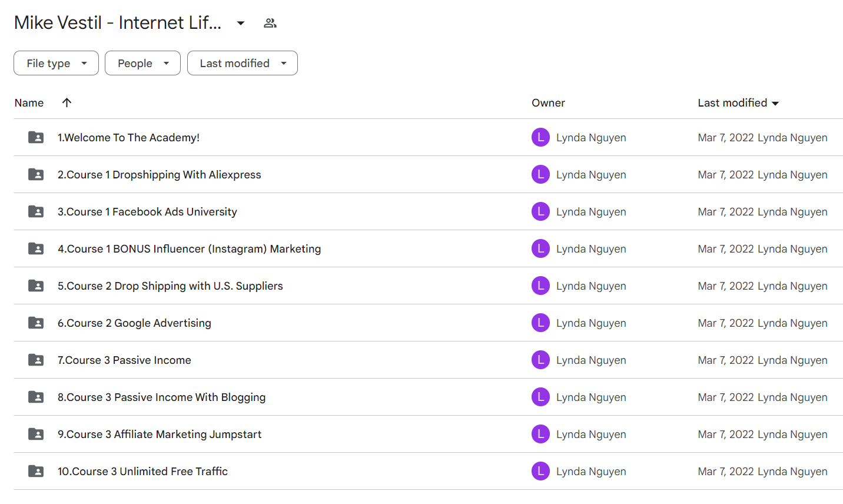This screenshot has height=504, width=843.
Task: Click the Owner column header
Action: click(548, 102)
